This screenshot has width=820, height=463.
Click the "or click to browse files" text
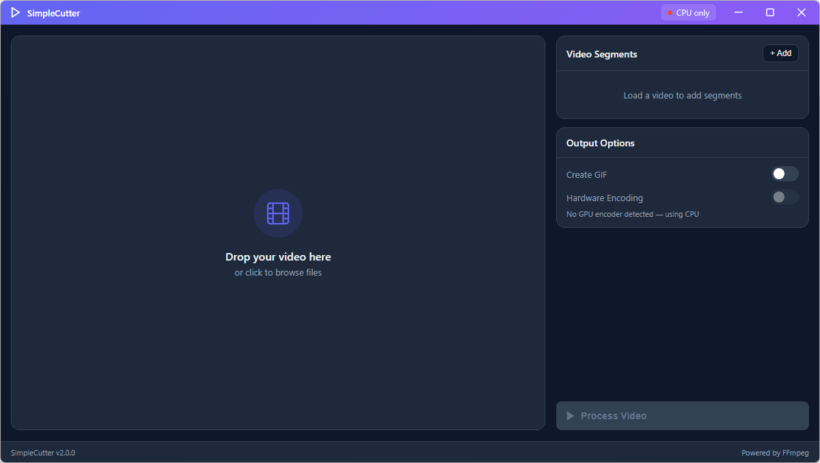click(x=278, y=272)
